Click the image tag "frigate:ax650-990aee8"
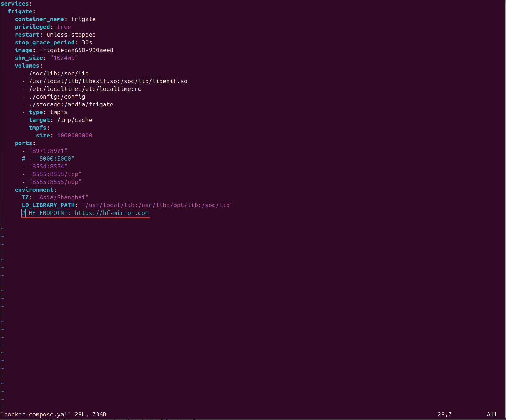This screenshot has height=420, width=506. click(x=76, y=50)
